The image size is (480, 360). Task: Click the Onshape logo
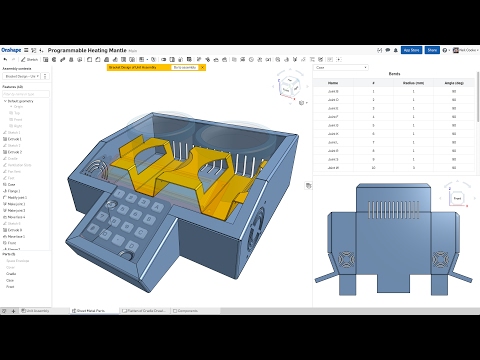pyautogui.click(x=11, y=50)
